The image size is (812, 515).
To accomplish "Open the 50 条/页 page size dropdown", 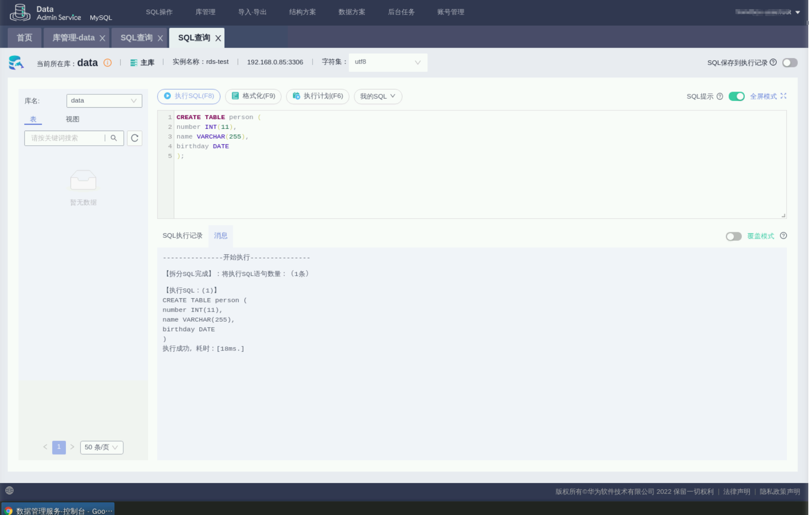I will point(102,447).
